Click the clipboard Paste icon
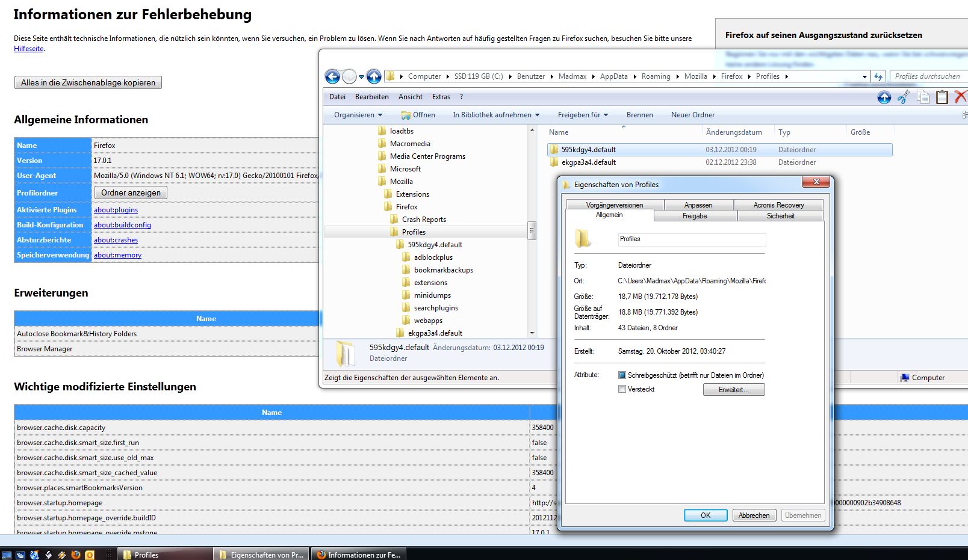 point(942,97)
